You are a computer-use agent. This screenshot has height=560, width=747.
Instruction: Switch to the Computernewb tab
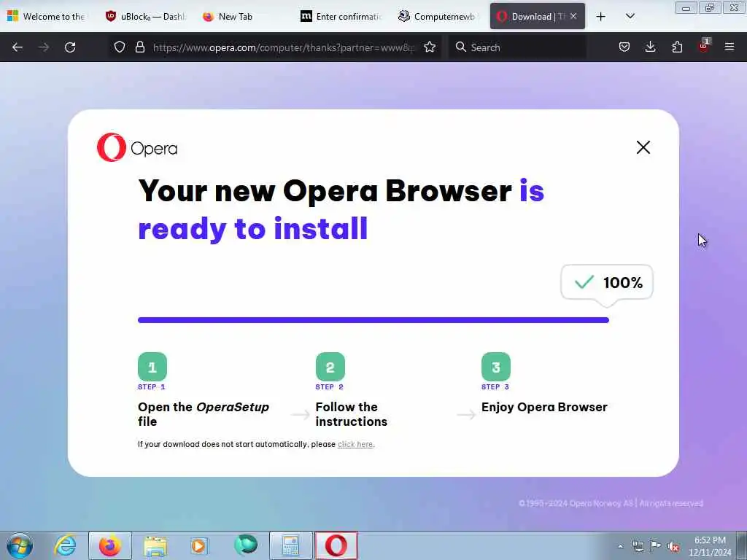(438, 16)
